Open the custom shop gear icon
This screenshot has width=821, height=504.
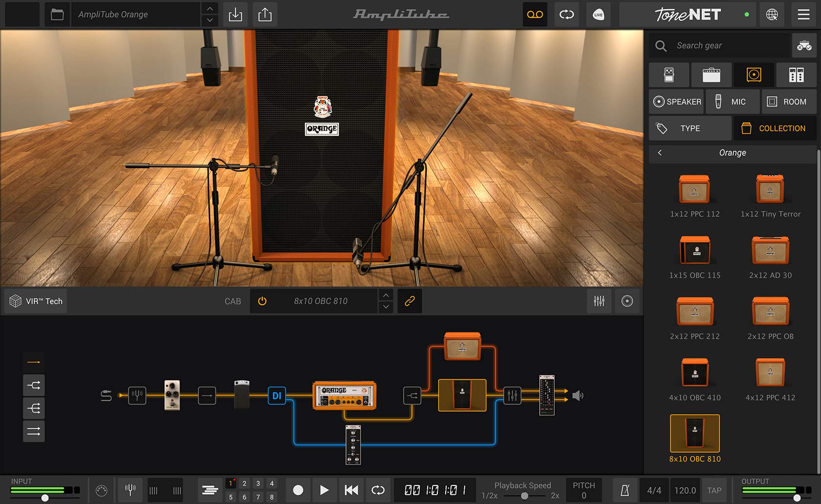(804, 45)
